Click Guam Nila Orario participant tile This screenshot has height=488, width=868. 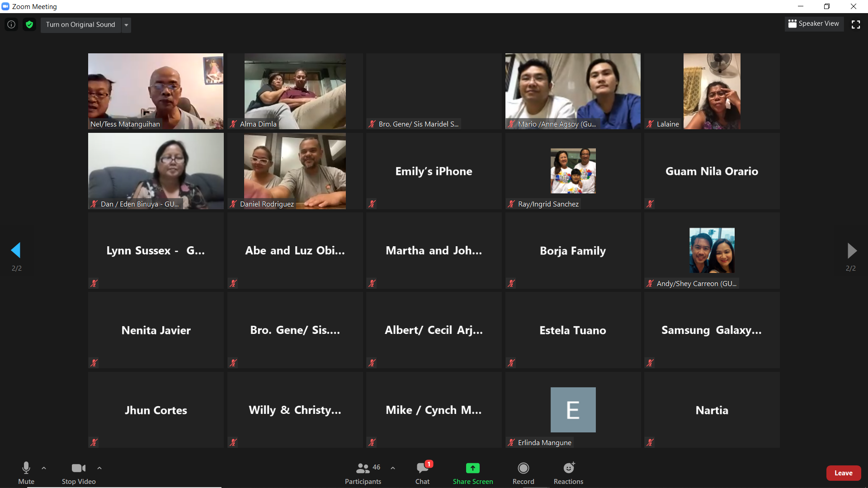tap(712, 171)
